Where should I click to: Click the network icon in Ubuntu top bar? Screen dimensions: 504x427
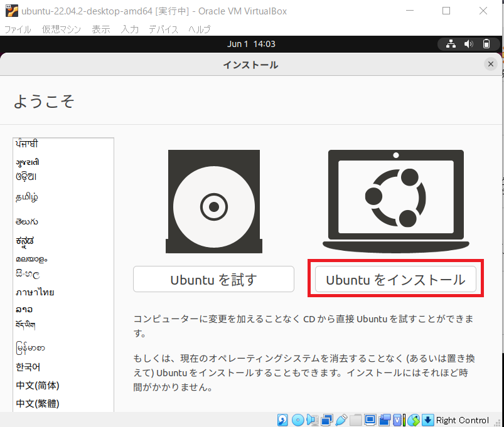(451, 44)
